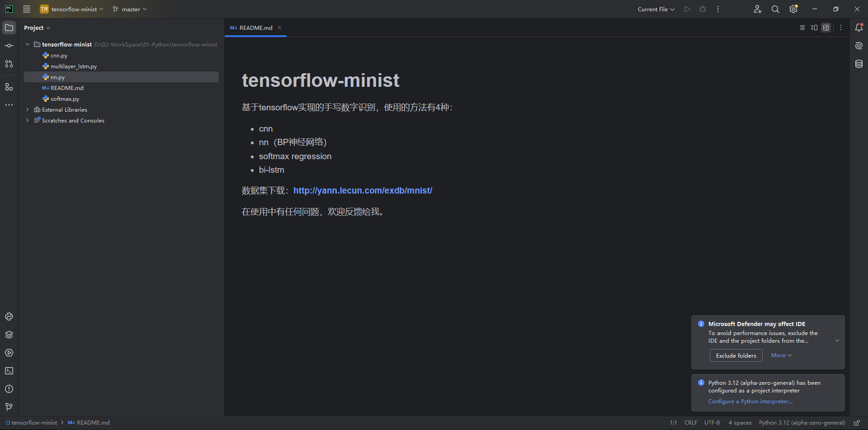Click the bi-lstm list item

[x=272, y=170]
